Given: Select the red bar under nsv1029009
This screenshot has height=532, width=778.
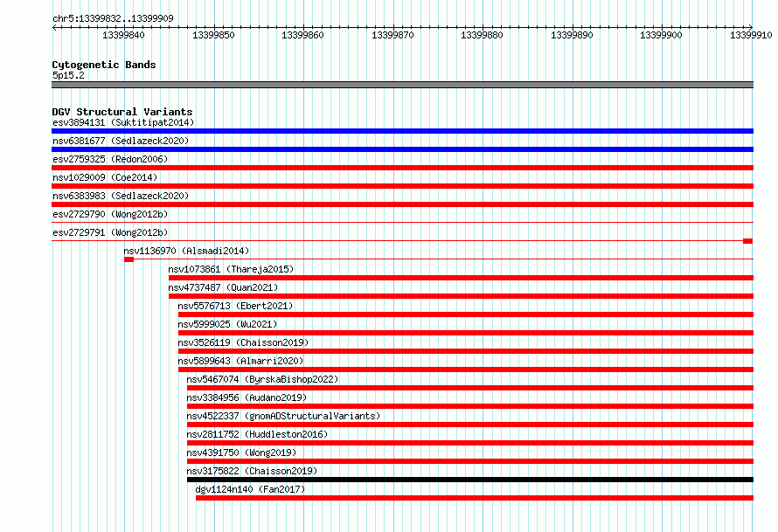Looking at the screenshot, I should [x=402, y=186].
